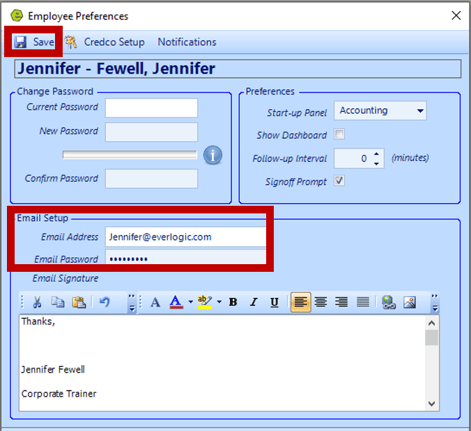471x431 pixels.
Task: Click the Current Password field
Action: click(x=151, y=108)
